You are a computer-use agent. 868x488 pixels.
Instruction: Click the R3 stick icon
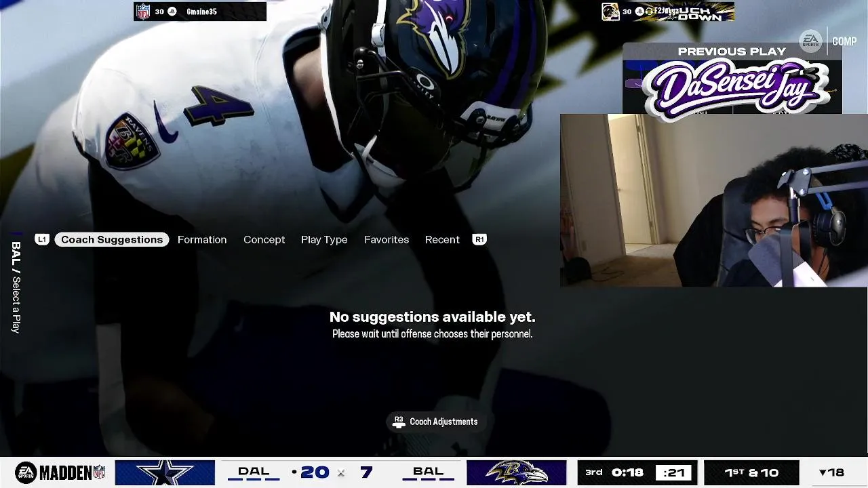pyautogui.click(x=399, y=422)
